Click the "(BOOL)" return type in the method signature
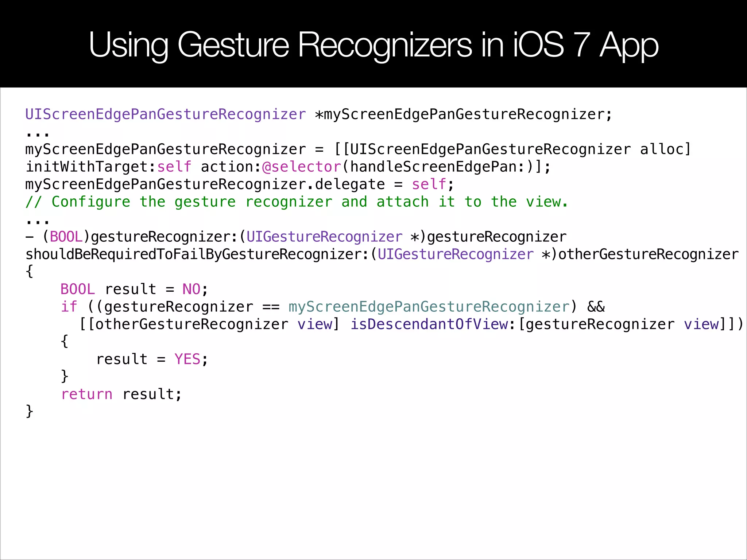This screenshot has height=560, width=747. pos(66,237)
